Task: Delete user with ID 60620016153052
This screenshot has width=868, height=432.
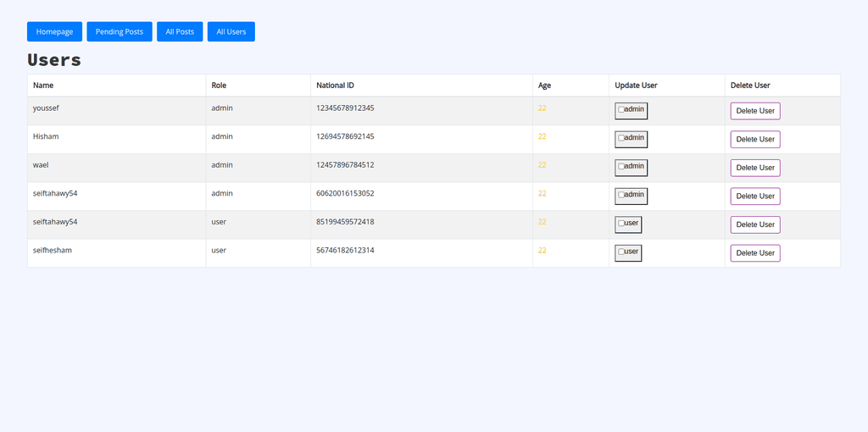Action: point(755,196)
